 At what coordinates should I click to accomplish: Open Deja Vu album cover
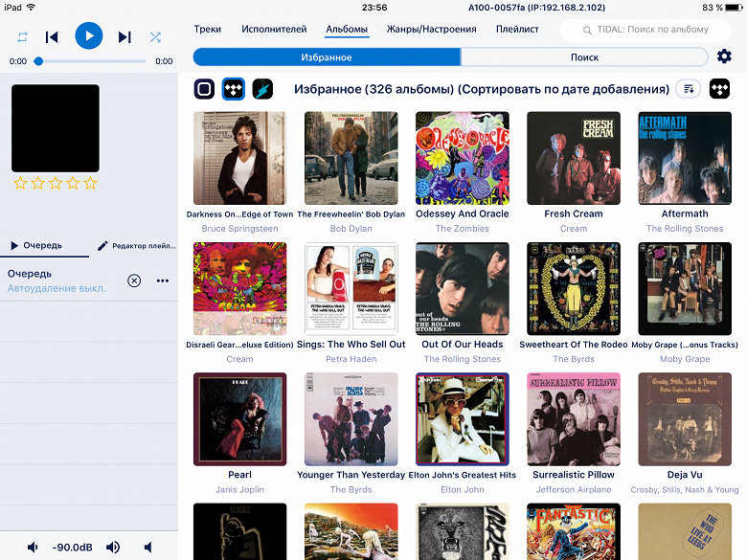pos(685,419)
